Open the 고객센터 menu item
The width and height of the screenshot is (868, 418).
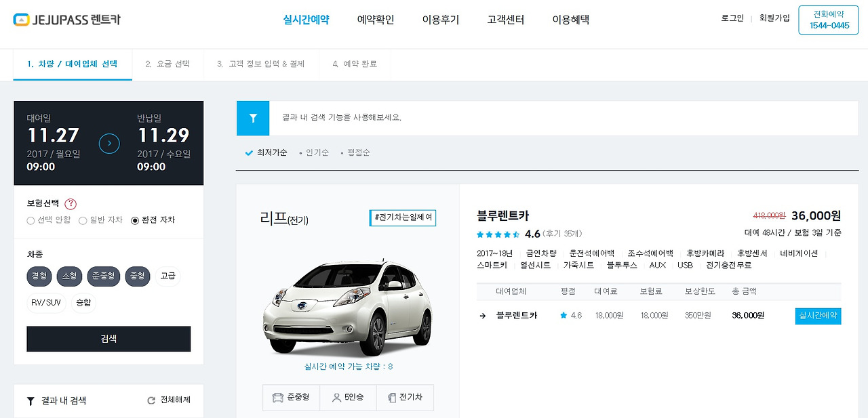[x=505, y=20]
